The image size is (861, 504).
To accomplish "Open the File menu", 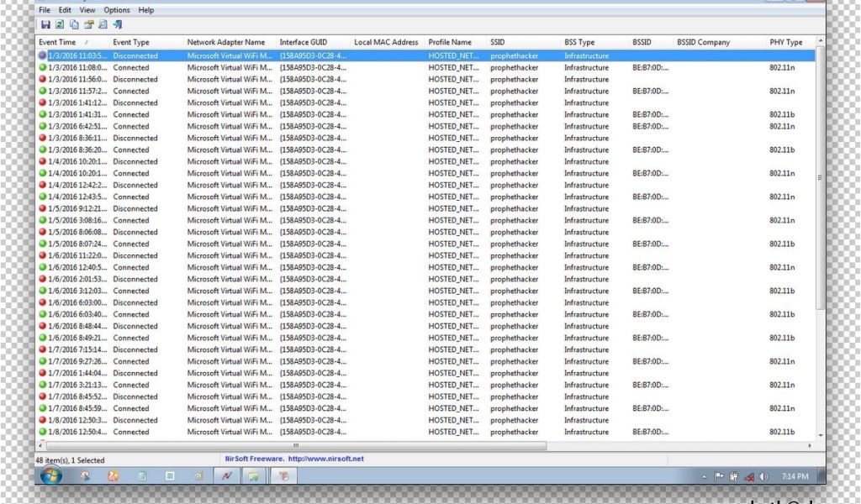I will pos(45,10).
